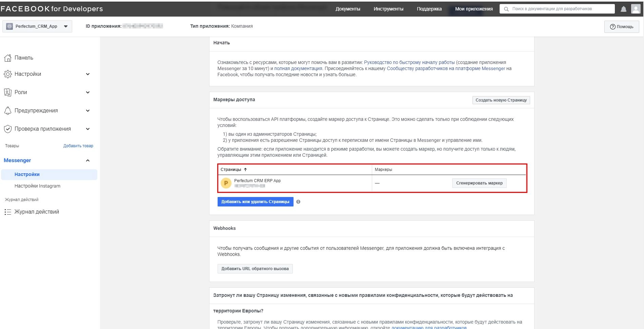Click the search magnifier icon
Screen dimensions: 644x329
[x=506, y=9]
